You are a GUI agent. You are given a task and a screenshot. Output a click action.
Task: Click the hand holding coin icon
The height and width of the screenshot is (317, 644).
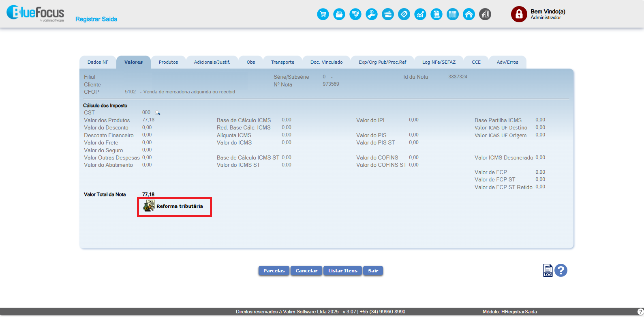coord(372,15)
